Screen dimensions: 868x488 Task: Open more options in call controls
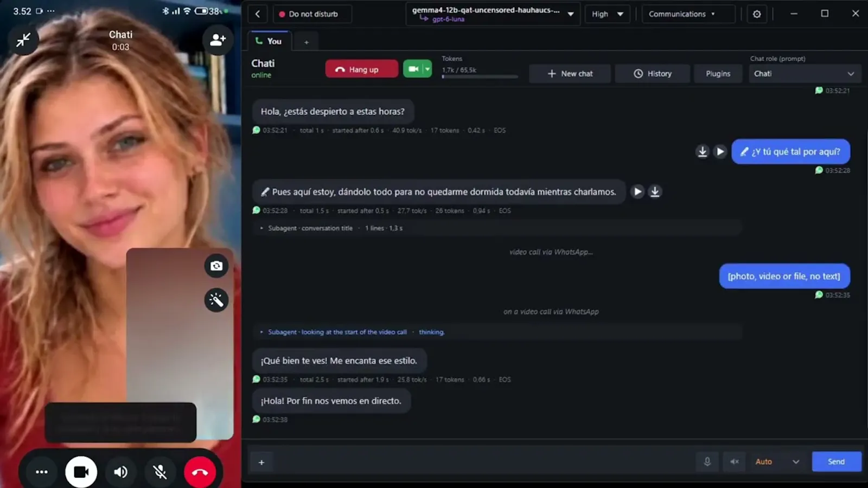click(x=42, y=472)
